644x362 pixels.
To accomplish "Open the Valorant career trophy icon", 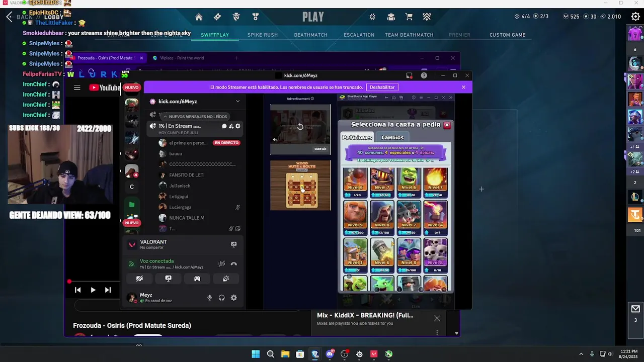I will [256, 17].
